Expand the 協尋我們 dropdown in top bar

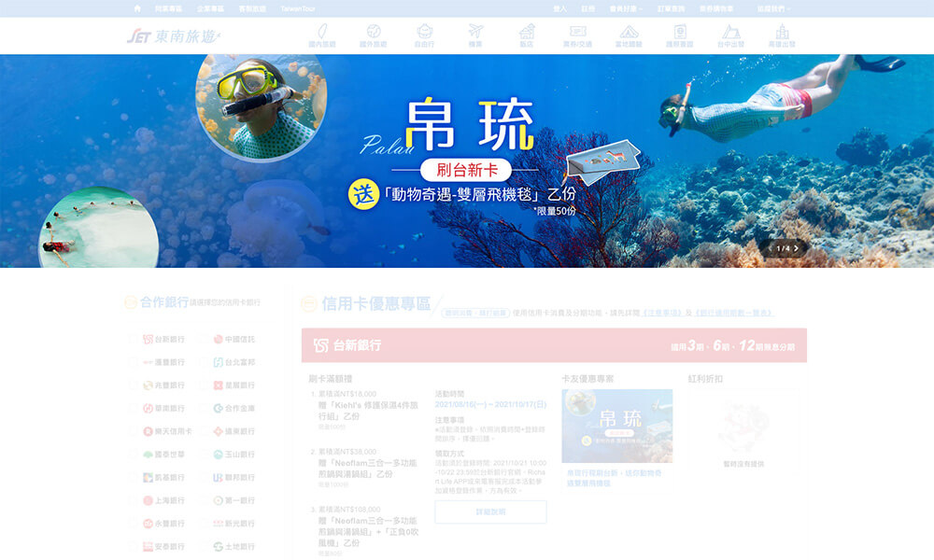click(x=773, y=8)
